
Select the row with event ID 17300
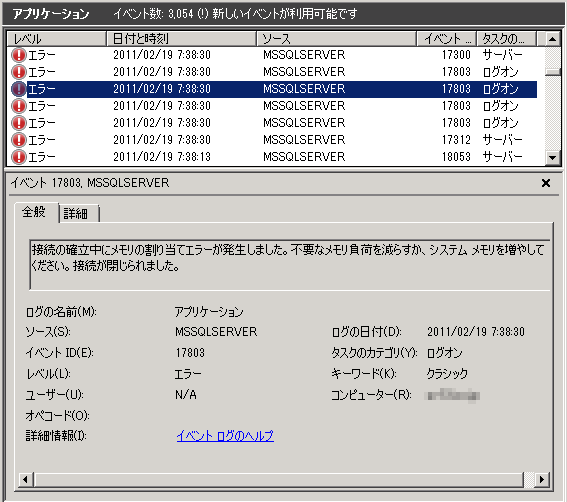point(275,55)
